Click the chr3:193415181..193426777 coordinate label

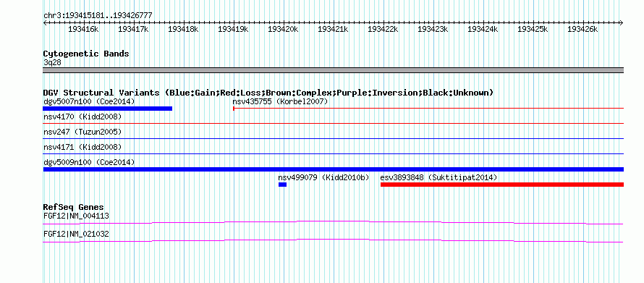tap(98, 15)
